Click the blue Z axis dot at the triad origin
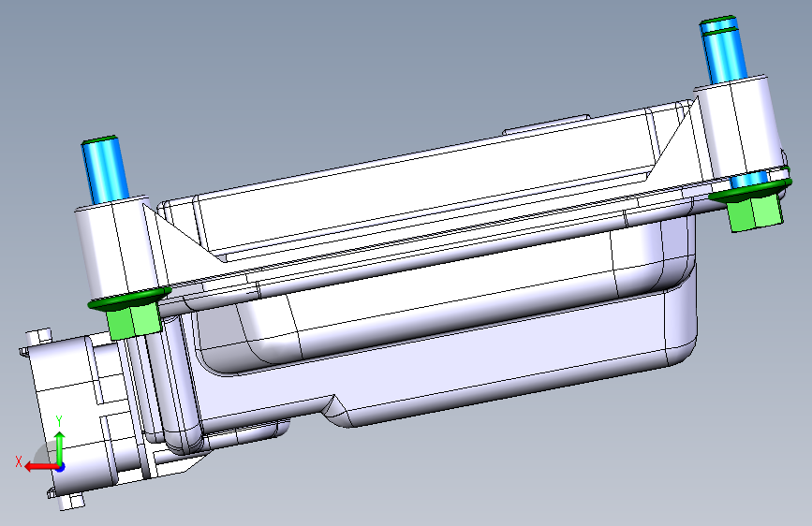The width and height of the screenshot is (812, 526). tap(61, 467)
